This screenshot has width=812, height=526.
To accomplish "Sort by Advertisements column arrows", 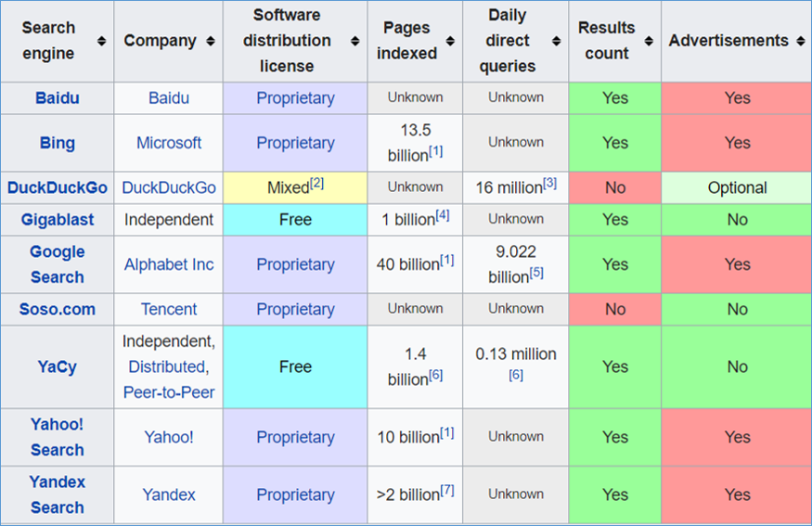I will point(798,41).
